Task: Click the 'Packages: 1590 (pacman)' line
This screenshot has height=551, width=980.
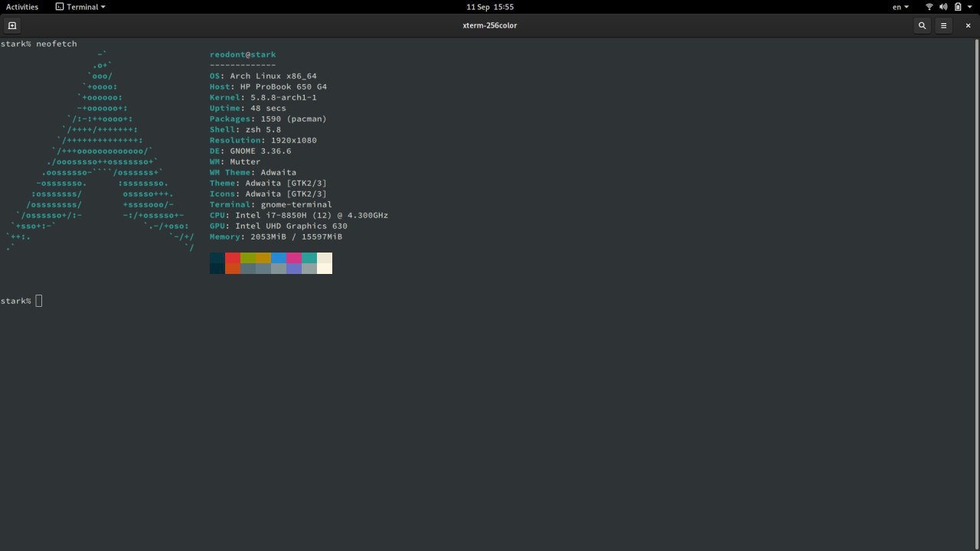Action: [268, 119]
